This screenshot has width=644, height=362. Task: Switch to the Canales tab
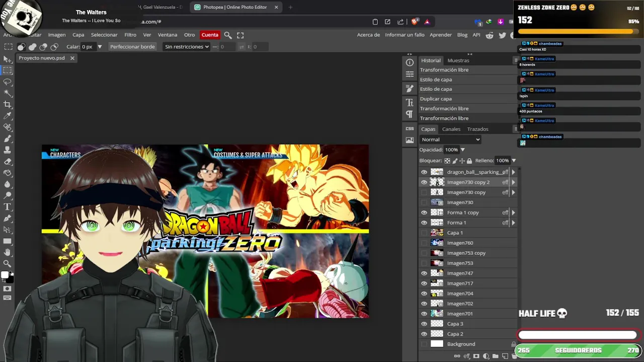click(x=451, y=129)
